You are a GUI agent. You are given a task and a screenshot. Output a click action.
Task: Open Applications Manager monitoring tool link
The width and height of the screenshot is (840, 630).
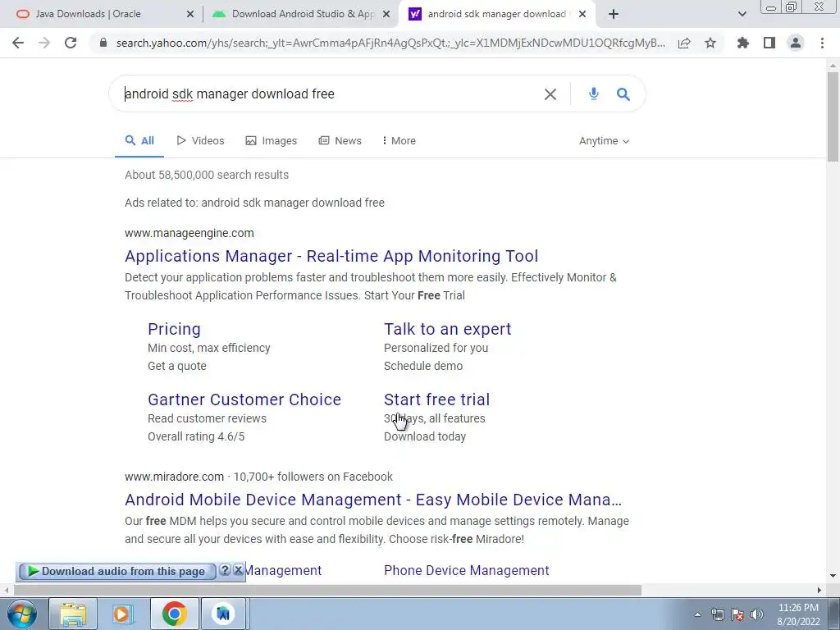pos(331,256)
